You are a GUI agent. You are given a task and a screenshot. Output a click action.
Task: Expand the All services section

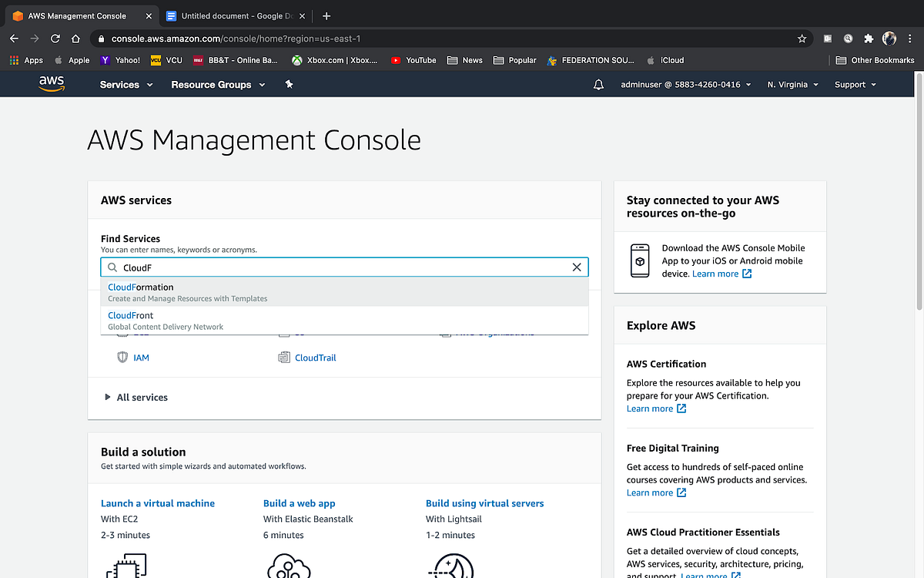pyautogui.click(x=142, y=397)
